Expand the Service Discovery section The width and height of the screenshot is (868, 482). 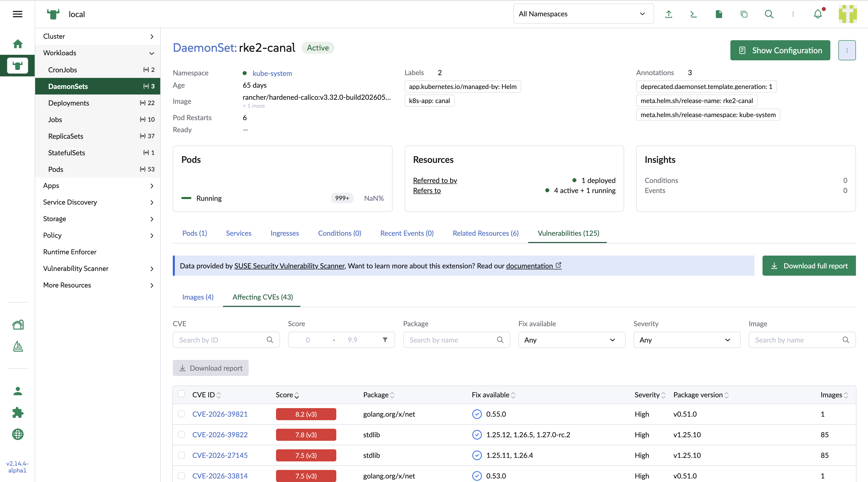98,202
